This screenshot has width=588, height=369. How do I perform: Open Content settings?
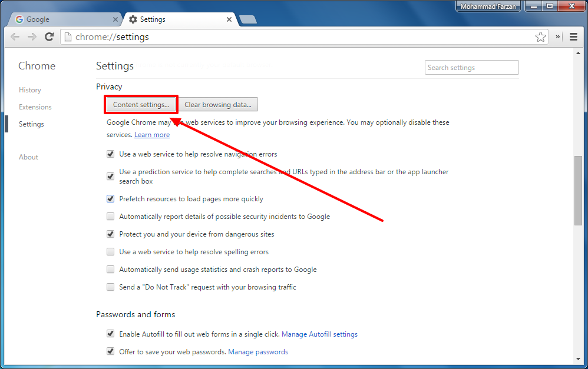pyautogui.click(x=141, y=105)
